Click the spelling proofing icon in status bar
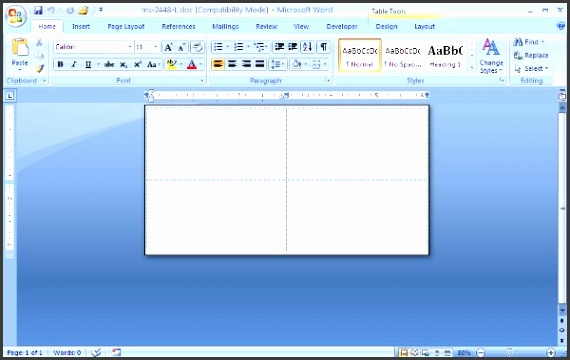This screenshot has width=570, height=360. 96,352
